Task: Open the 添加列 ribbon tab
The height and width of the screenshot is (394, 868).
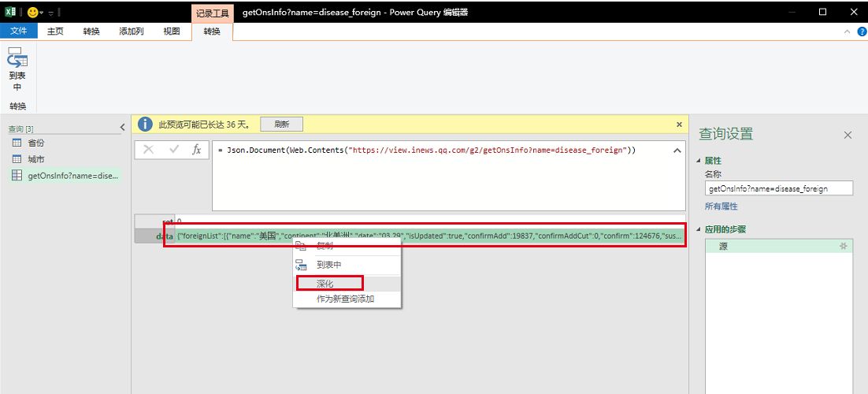Action: [132, 31]
